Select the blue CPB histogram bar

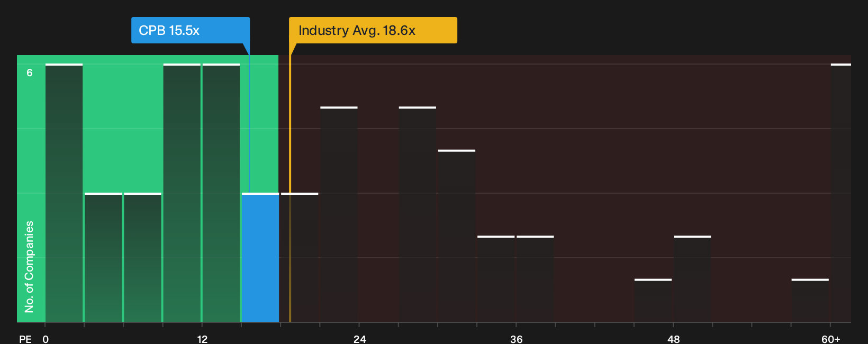coord(260,257)
